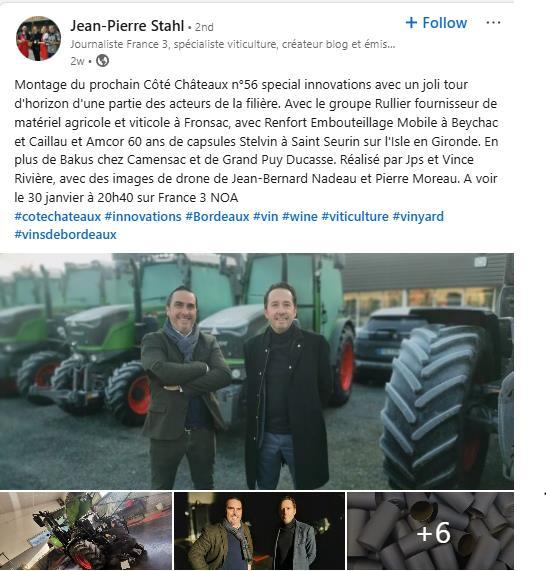546x571 pixels.
Task: Open the night photo thumbnail of two men
Action: tap(259, 531)
